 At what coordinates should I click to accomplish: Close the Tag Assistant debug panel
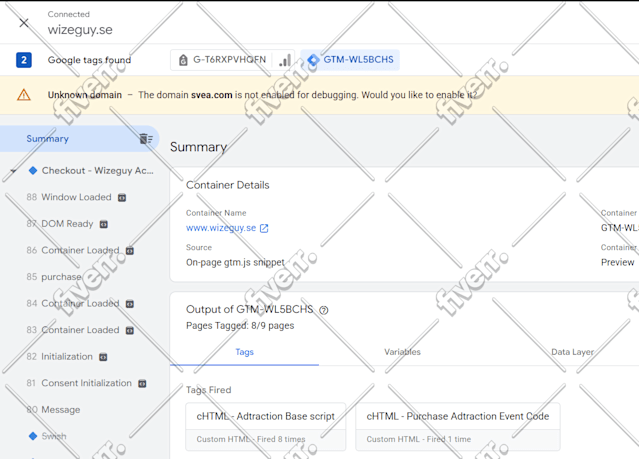point(24,23)
